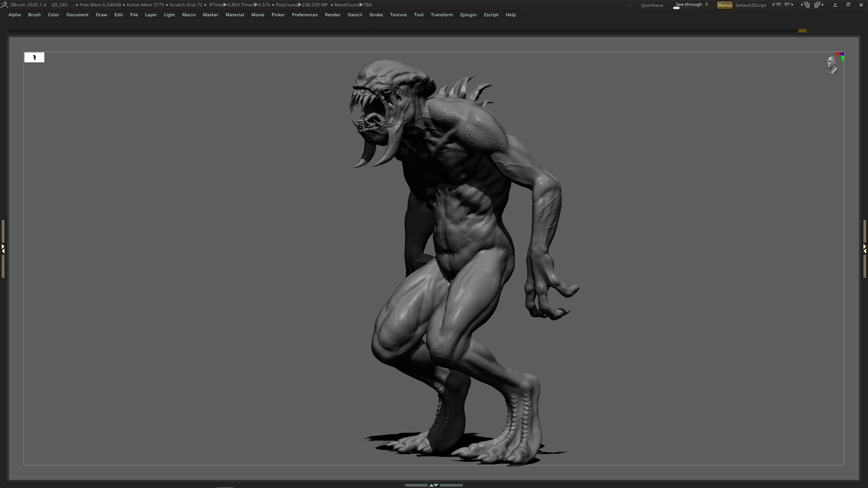The image size is (868, 488).
Task: Click the QuickSave button
Action: point(652,5)
